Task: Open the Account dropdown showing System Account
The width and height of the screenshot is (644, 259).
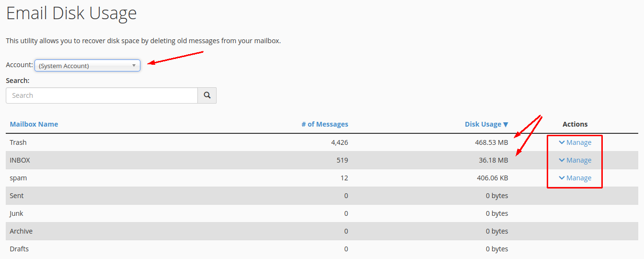Action: (87, 66)
